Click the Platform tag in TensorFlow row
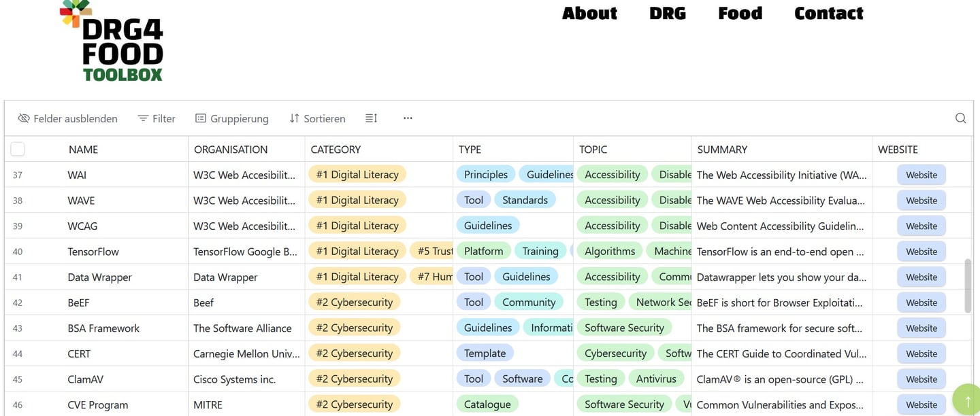This screenshot has width=980, height=416. pyautogui.click(x=484, y=252)
